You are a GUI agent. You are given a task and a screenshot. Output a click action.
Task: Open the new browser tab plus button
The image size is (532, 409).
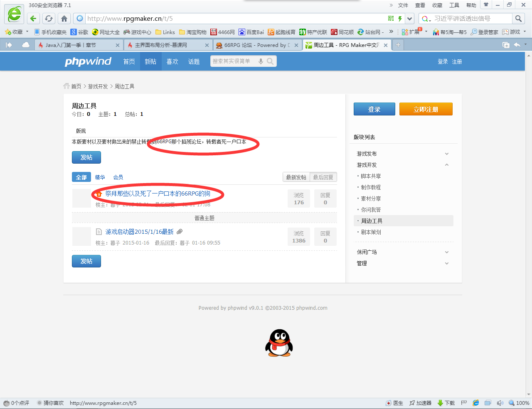point(398,45)
